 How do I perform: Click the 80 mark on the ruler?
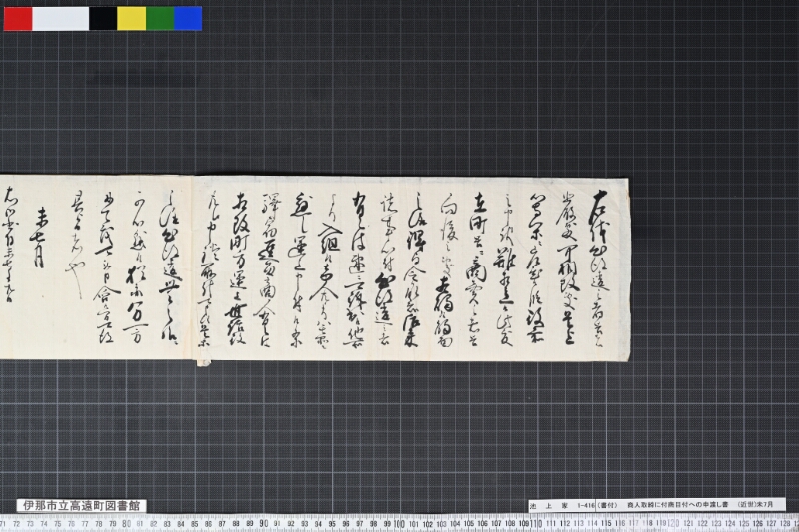[x=127, y=523]
